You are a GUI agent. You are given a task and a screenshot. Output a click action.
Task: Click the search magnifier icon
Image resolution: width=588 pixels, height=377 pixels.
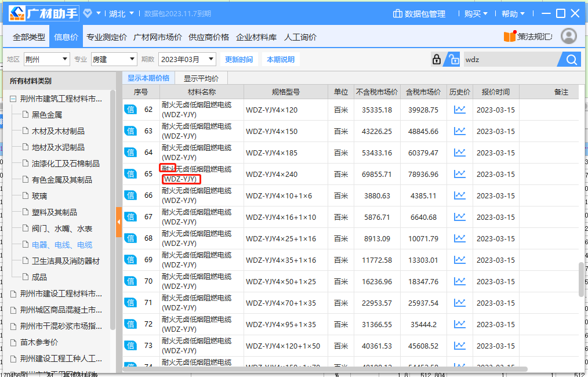point(569,59)
